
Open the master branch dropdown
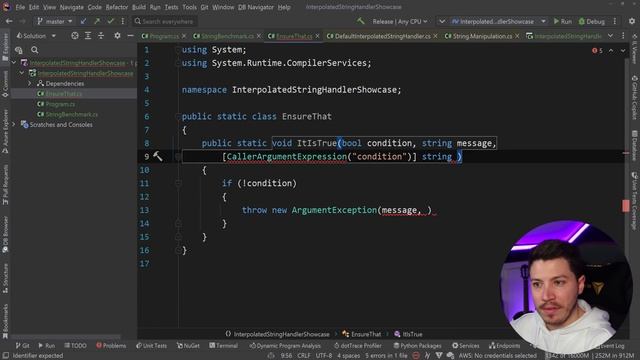(55, 21)
